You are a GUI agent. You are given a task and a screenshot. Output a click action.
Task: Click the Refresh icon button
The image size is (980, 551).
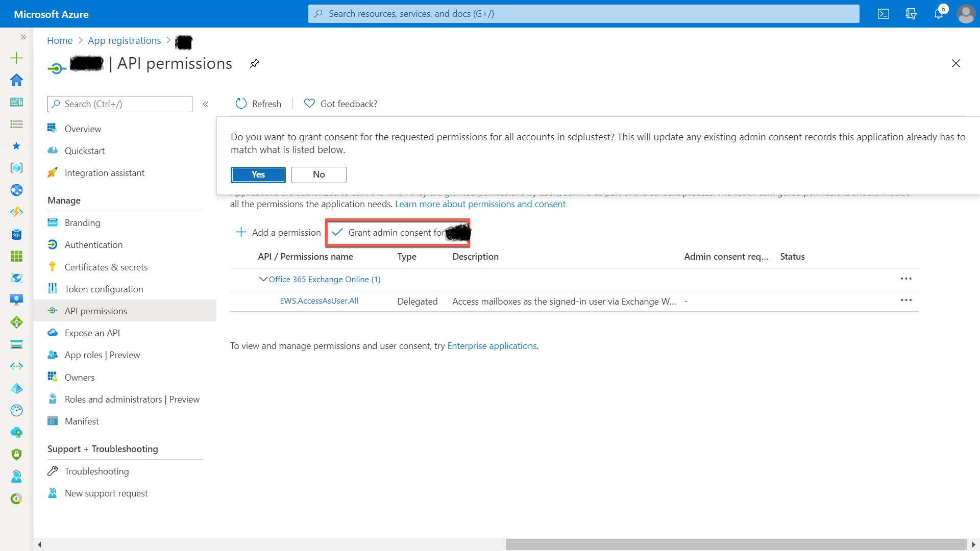coord(241,104)
